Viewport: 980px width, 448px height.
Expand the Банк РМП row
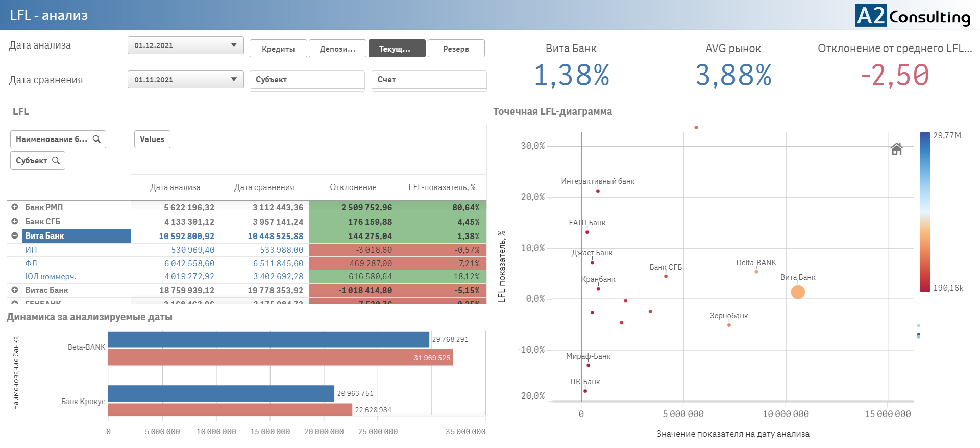click(x=15, y=207)
